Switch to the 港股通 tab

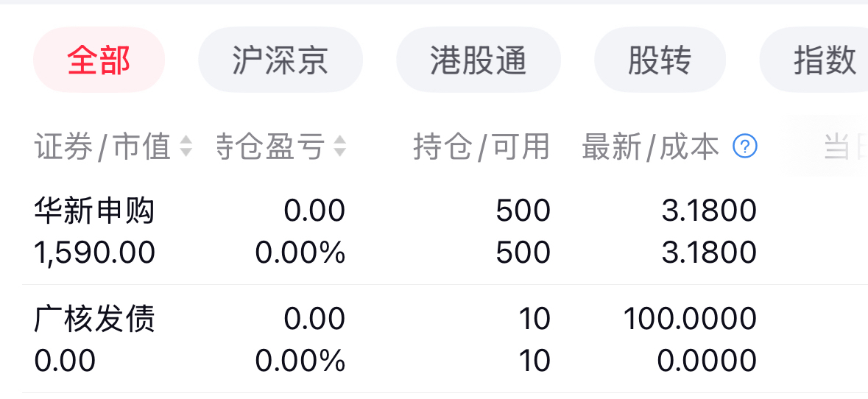[479, 60]
